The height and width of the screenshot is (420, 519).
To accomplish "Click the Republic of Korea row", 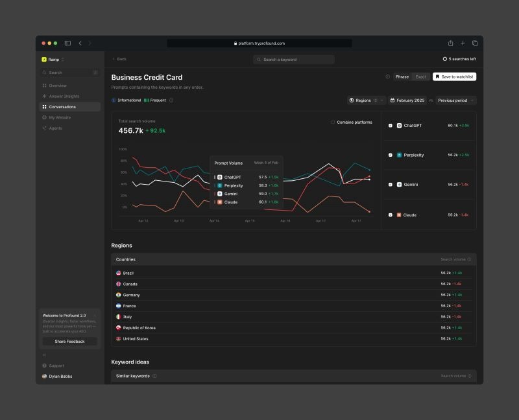I will click(x=294, y=328).
